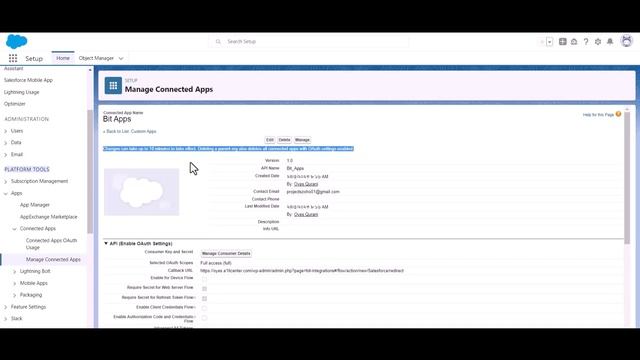Image resolution: width=640 pixels, height=360 pixels.
Task: Expand the Lightning Bolt section
Action: click(x=15, y=271)
